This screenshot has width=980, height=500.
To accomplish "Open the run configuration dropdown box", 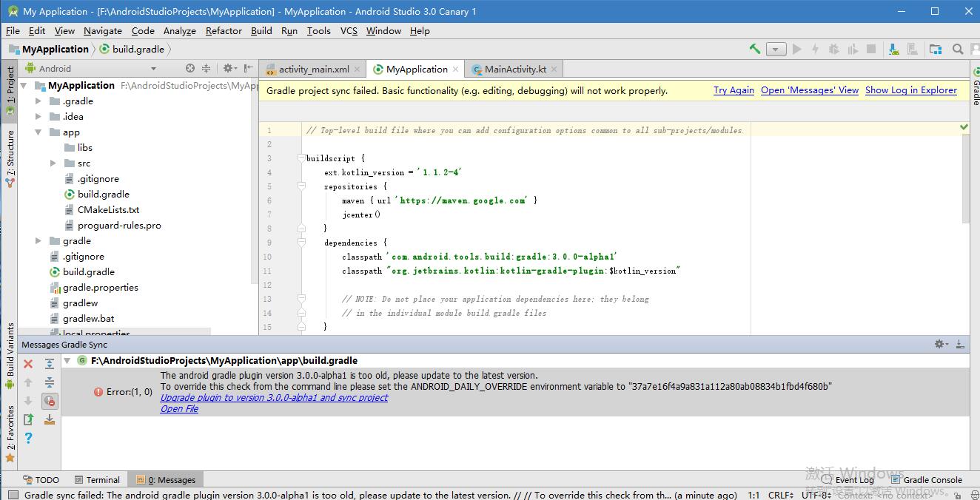I will [x=776, y=50].
